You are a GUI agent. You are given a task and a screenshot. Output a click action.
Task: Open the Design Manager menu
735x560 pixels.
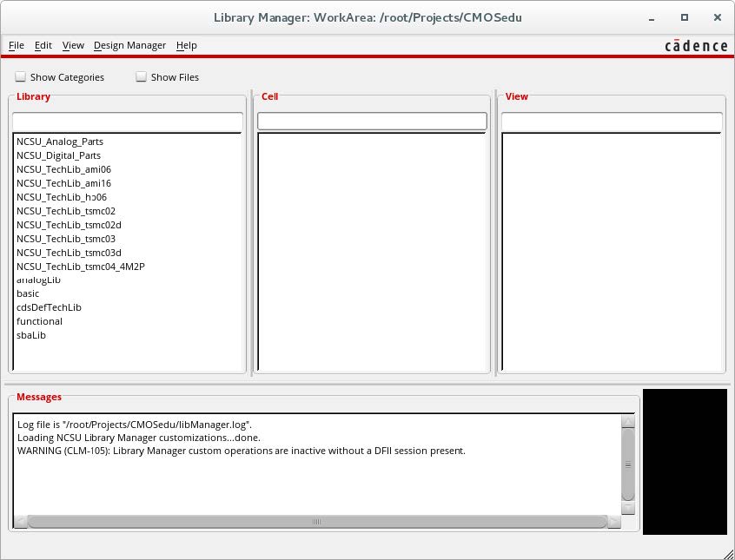coord(129,45)
